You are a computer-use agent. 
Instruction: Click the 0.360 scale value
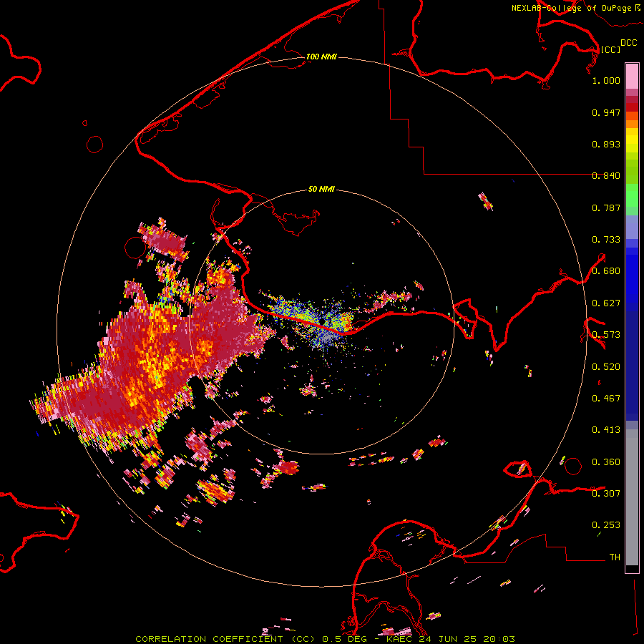(x=606, y=462)
